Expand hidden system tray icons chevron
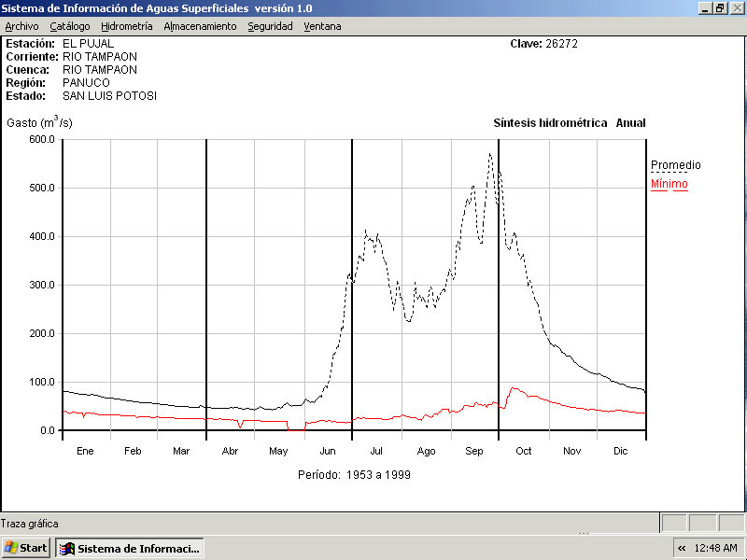This screenshot has width=747, height=560. coord(682,548)
